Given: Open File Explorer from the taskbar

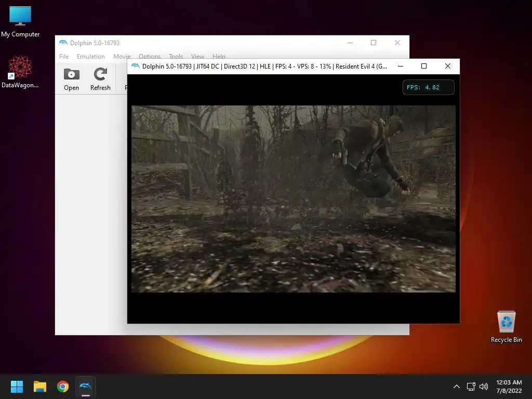Looking at the screenshot, I should (x=39, y=387).
